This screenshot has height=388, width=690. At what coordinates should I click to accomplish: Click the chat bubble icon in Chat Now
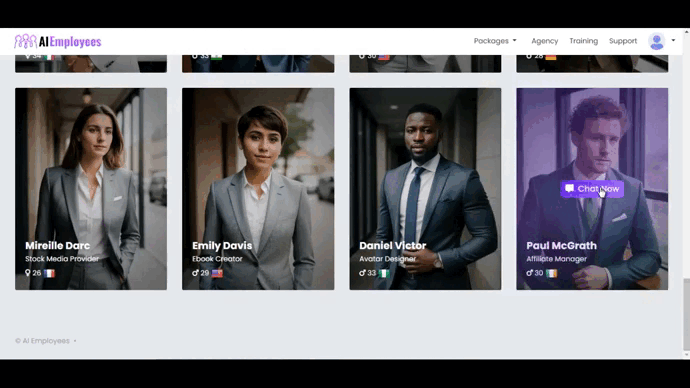(569, 188)
